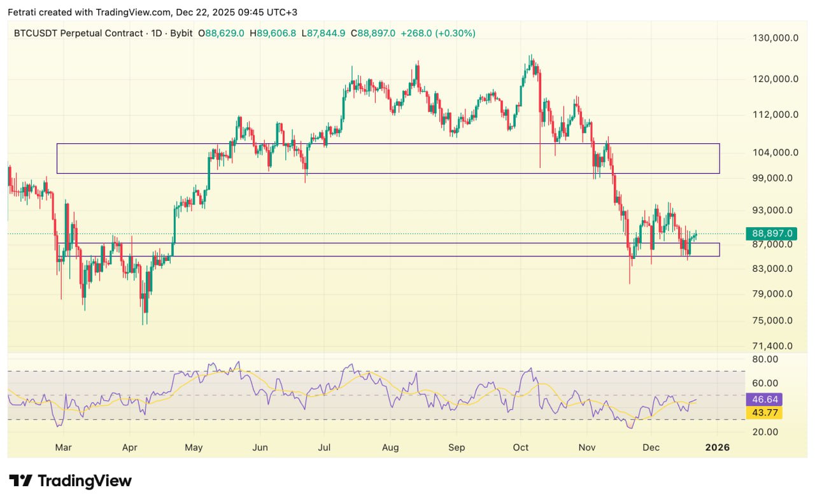The image size is (815, 504).
Task: Click the 2026 label on time axis
Action: pyautogui.click(x=717, y=447)
